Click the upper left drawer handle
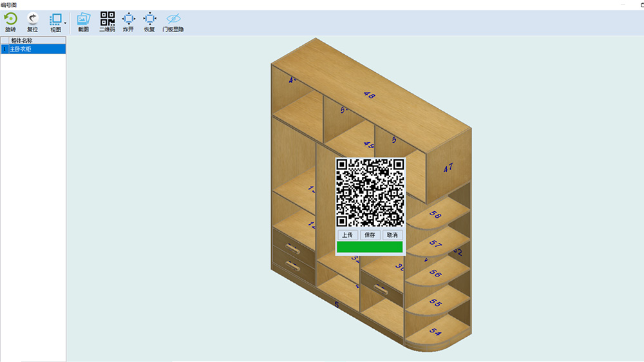The width and height of the screenshot is (644, 362). tap(293, 249)
